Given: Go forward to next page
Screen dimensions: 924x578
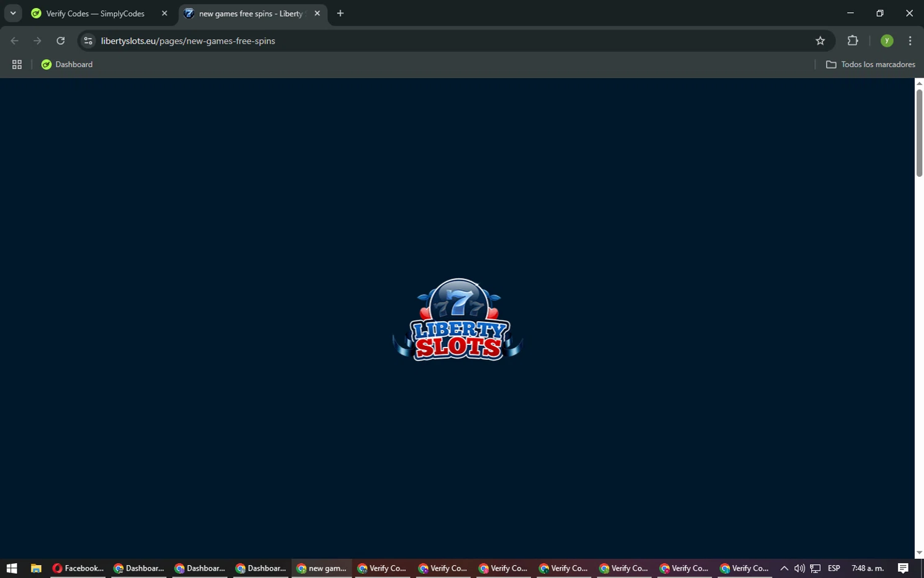Looking at the screenshot, I should (x=38, y=41).
